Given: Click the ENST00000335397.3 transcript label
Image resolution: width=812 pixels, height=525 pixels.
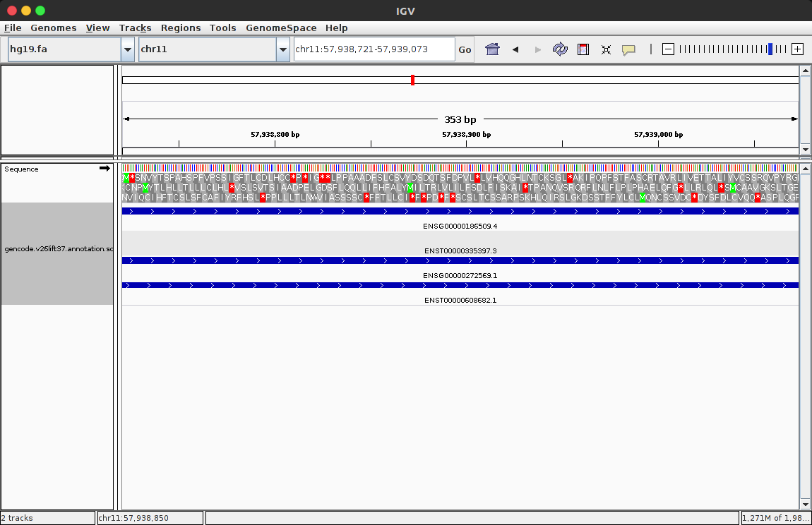Looking at the screenshot, I should [x=460, y=251].
